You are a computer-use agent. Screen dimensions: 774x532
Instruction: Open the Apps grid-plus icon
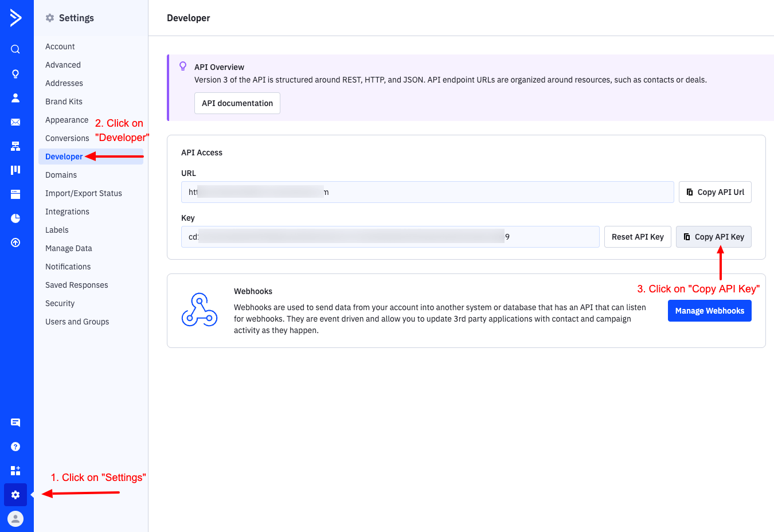point(15,471)
